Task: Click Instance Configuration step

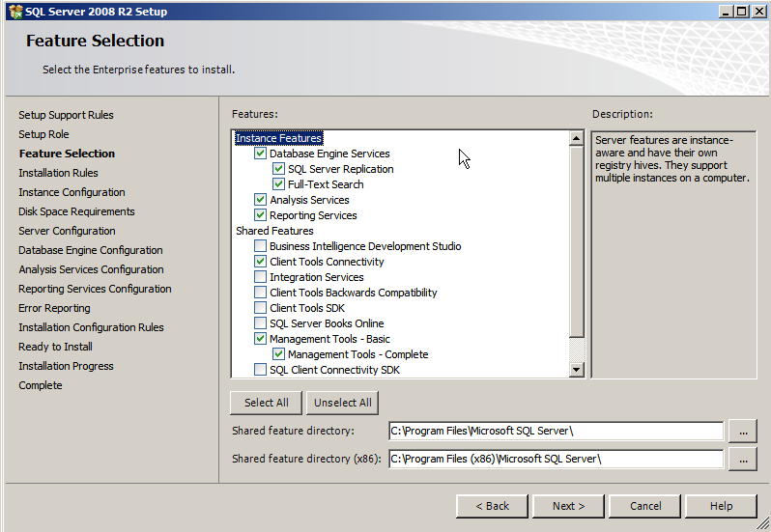Action: [71, 192]
